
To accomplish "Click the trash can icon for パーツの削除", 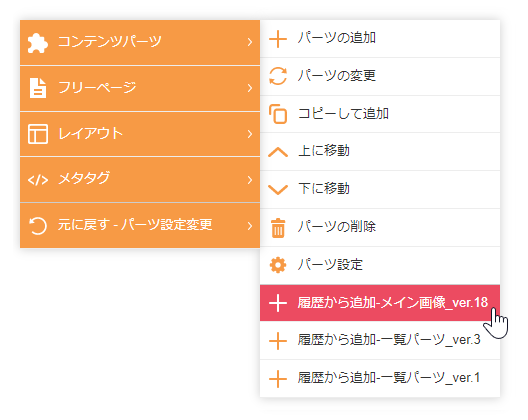I will [278, 228].
